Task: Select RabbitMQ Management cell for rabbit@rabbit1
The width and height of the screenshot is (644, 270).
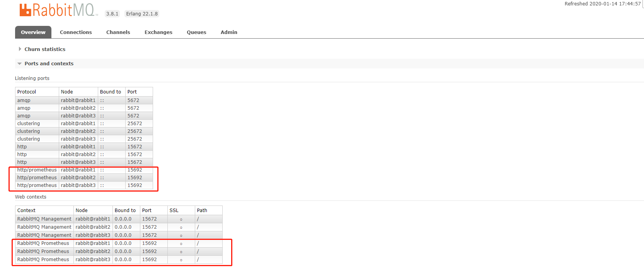Action: [x=44, y=219]
